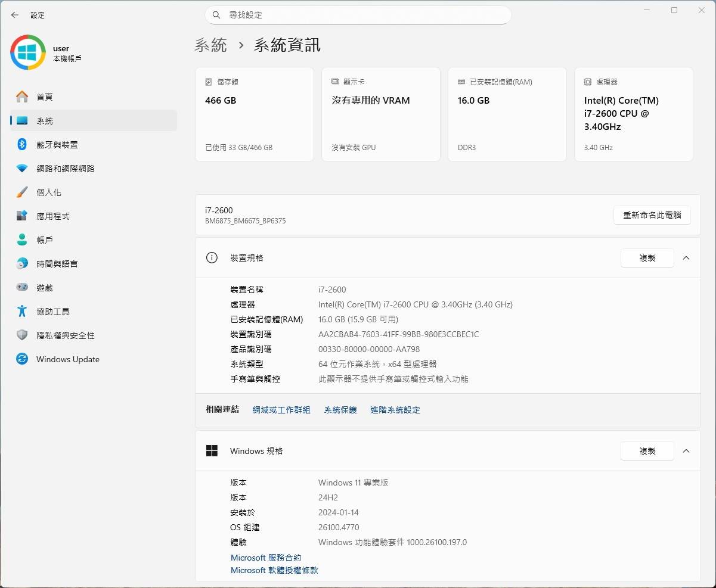Click the storage drive icon on card
Screen dimensions: 716x588
[x=209, y=82]
